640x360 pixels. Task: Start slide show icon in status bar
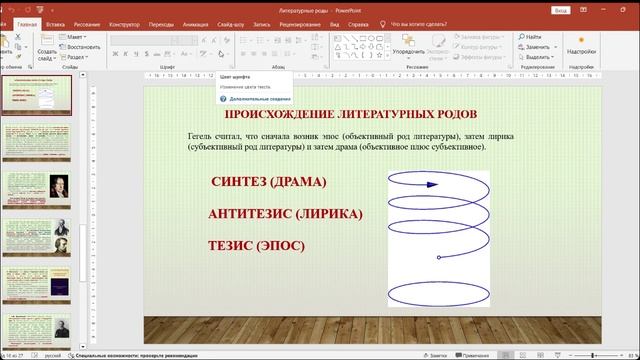pyautogui.click(x=558, y=356)
